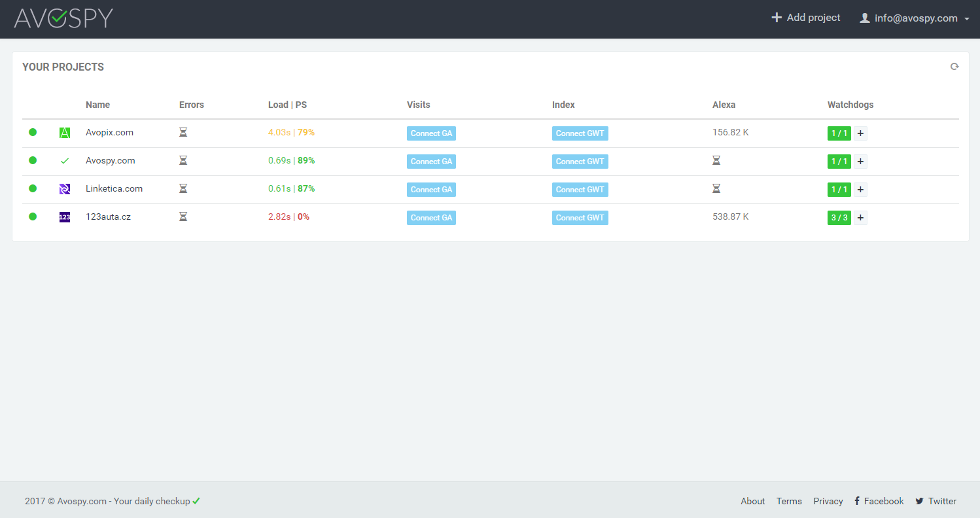Click the Errors column header

point(192,105)
